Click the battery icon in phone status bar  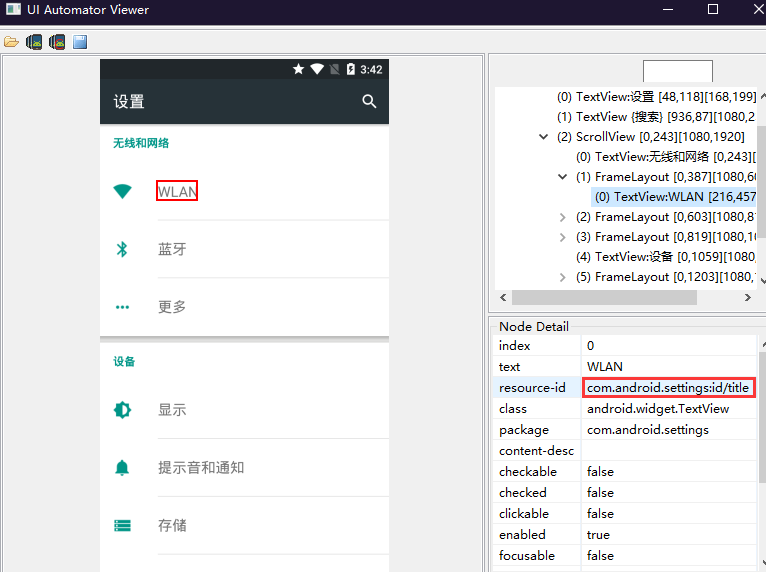tap(350, 69)
